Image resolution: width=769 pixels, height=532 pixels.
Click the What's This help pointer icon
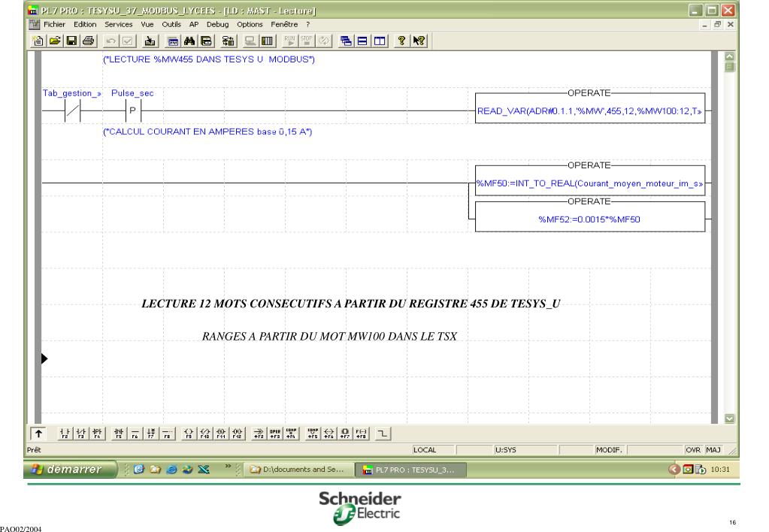419,41
